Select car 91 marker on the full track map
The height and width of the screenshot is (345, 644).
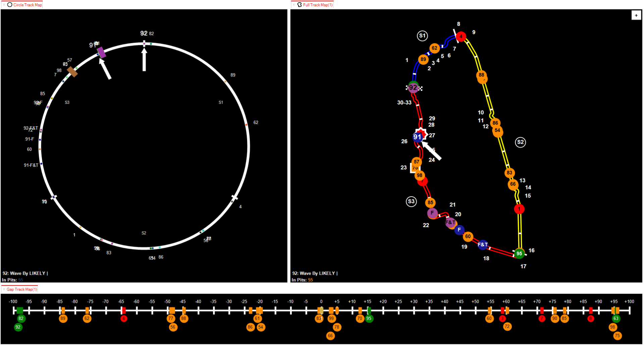(x=417, y=137)
